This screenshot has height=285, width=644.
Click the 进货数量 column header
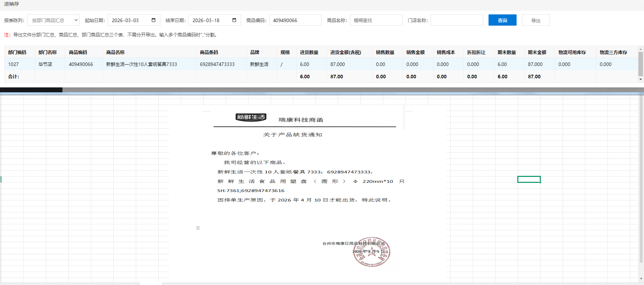(309, 52)
